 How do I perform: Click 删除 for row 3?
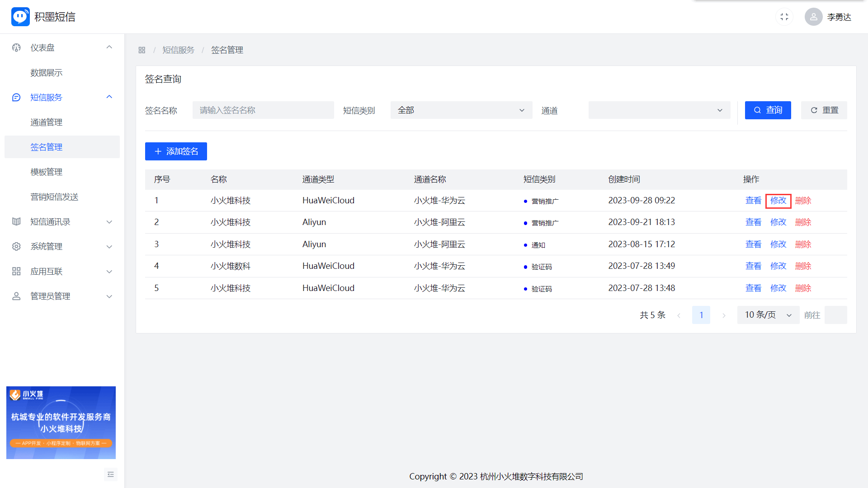pyautogui.click(x=803, y=244)
